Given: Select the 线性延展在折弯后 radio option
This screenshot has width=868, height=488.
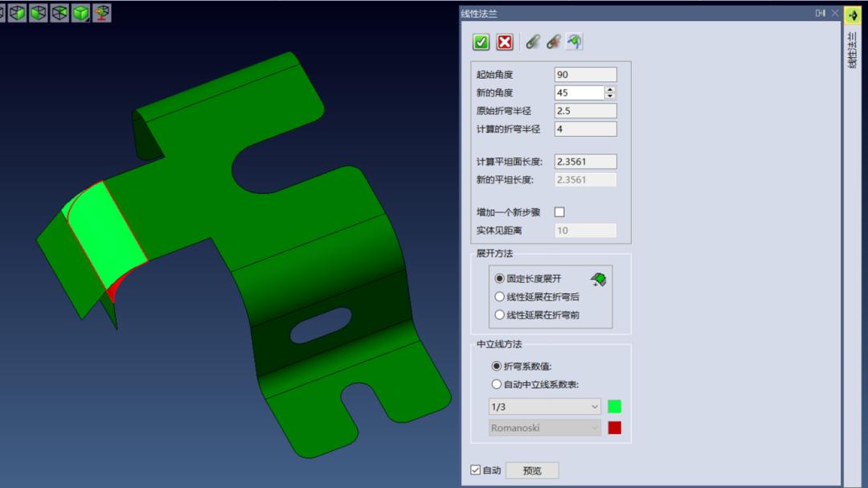Looking at the screenshot, I should [499, 297].
